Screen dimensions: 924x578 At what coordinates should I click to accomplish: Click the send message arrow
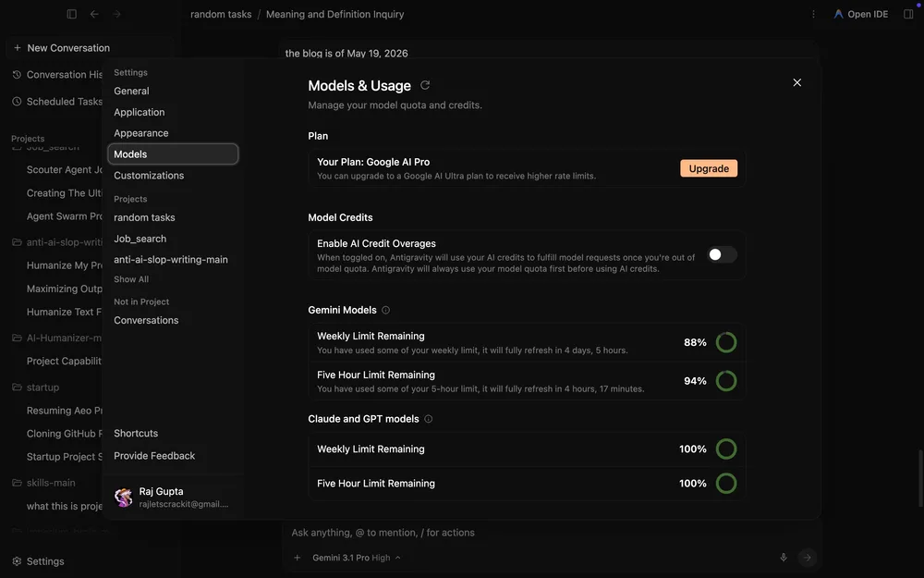[x=808, y=558]
